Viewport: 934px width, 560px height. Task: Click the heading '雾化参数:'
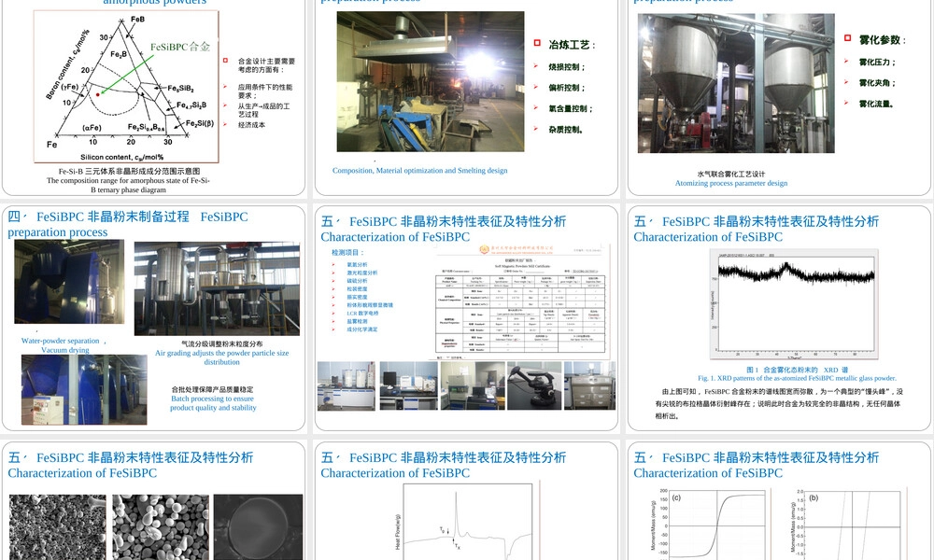tap(883, 40)
